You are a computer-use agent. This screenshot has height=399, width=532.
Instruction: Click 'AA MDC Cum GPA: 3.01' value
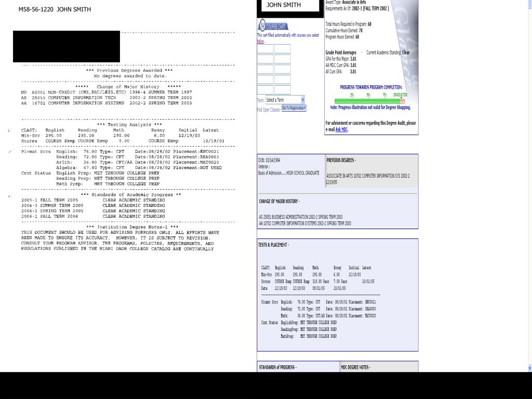click(x=341, y=65)
